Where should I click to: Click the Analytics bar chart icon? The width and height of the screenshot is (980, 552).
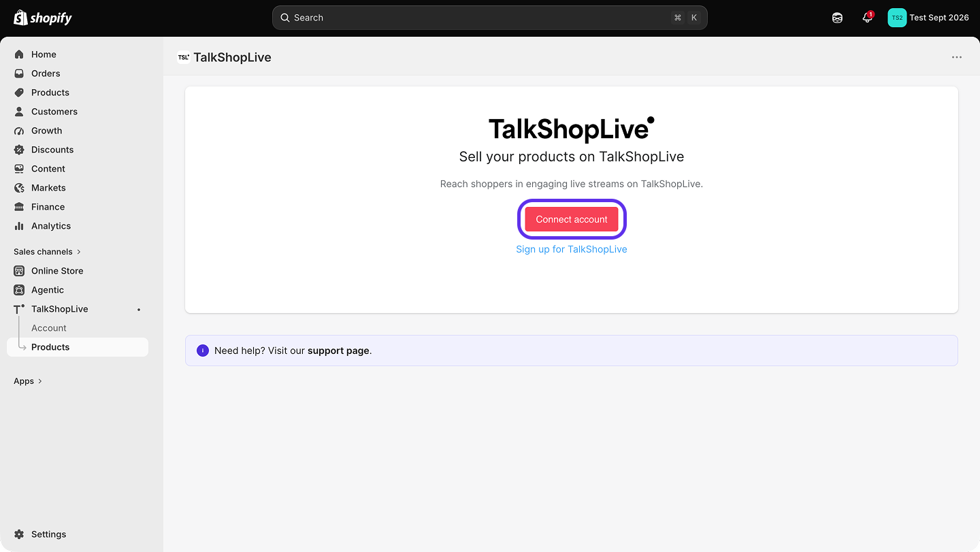(19, 226)
